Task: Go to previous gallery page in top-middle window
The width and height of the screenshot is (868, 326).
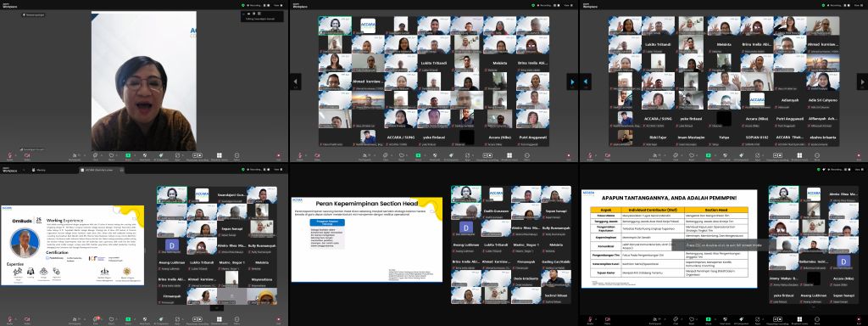Action: click(x=296, y=81)
